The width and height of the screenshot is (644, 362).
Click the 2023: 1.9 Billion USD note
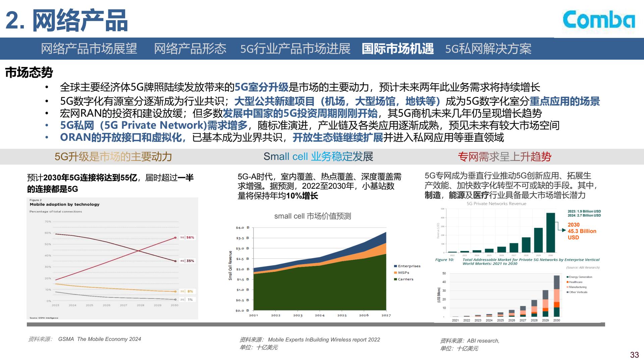tap(584, 212)
